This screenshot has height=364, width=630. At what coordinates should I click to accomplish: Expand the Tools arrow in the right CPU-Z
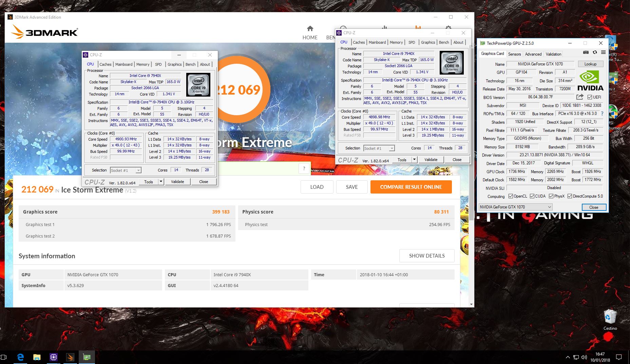pyautogui.click(x=414, y=160)
